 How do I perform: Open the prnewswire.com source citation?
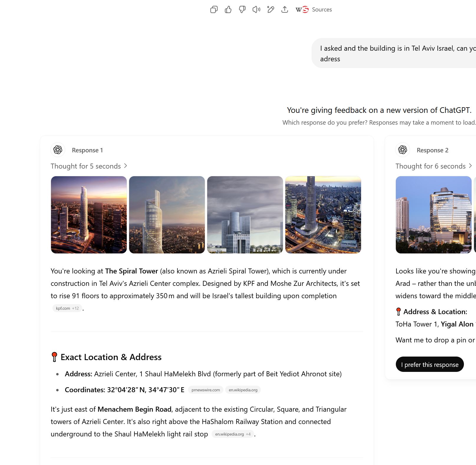[206, 390]
